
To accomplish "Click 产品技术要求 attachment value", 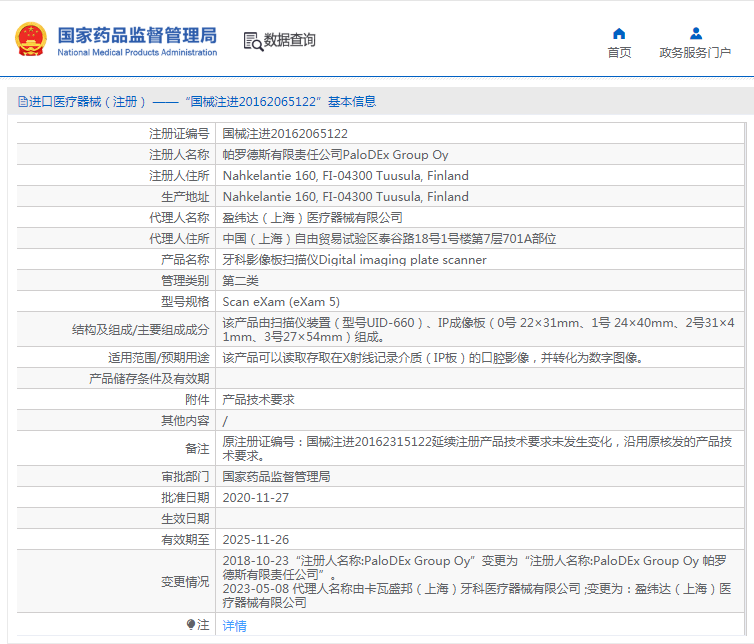I will tap(259, 400).
